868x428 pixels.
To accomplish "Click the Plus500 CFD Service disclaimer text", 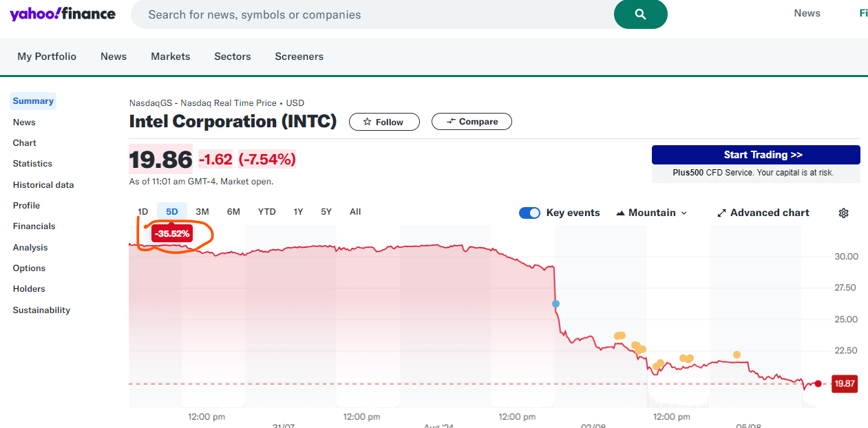I will [x=753, y=173].
